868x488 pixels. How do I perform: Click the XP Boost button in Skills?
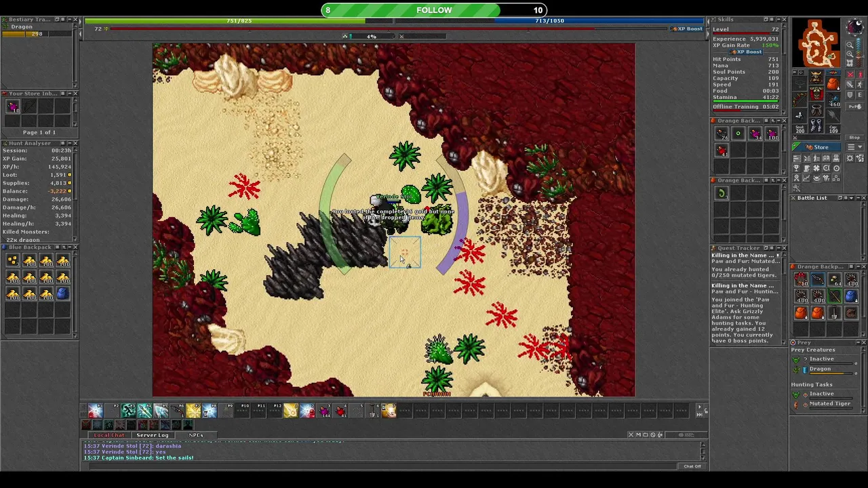745,52
